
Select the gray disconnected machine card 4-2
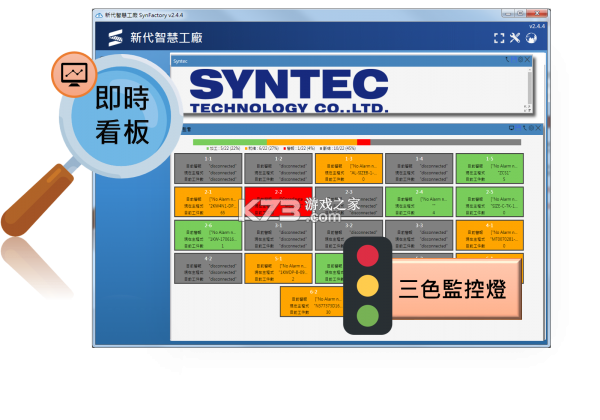(x=208, y=269)
